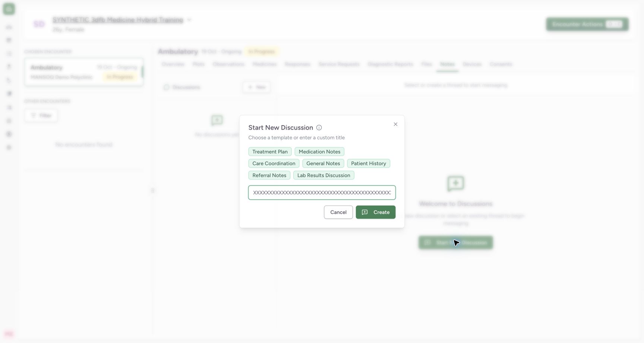Click the info icon beside Start New Discussion
This screenshot has width=644, height=343.
click(319, 128)
